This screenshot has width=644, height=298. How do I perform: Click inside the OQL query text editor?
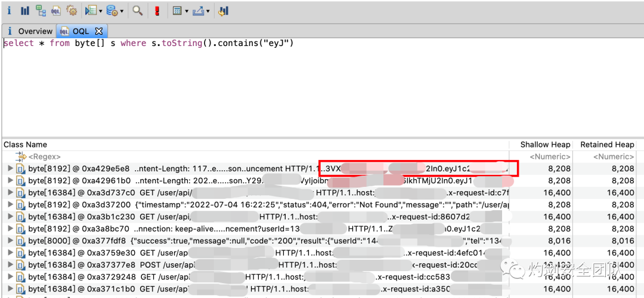[x=322, y=88]
